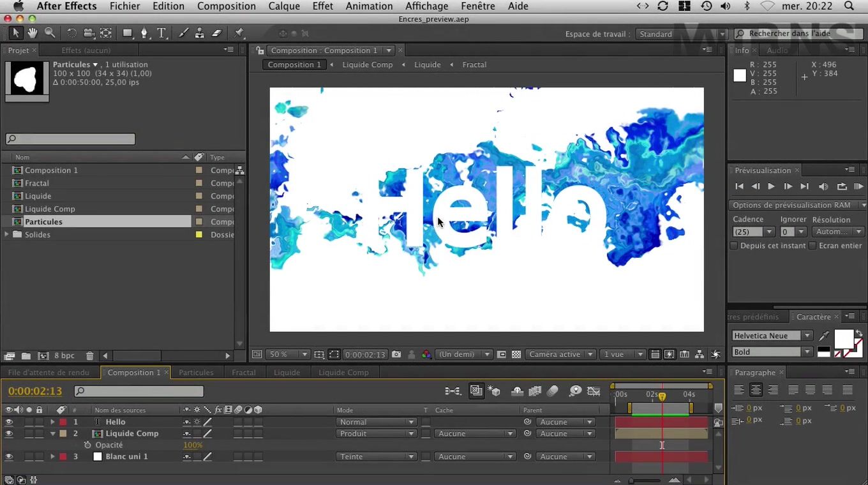Select the Zoom magnifier tool
868x485 pixels.
[x=50, y=33]
